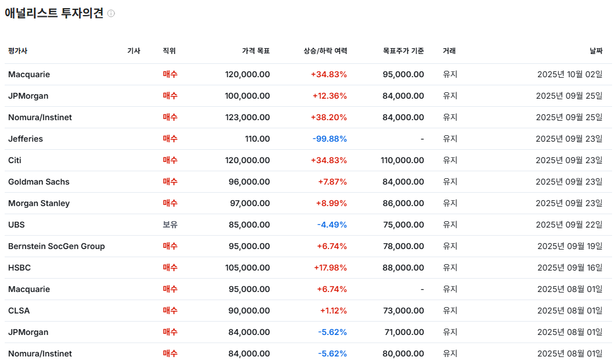The width and height of the screenshot is (615, 364).
Task: Open the Morgan Stanley analyst row
Action: [308, 203]
